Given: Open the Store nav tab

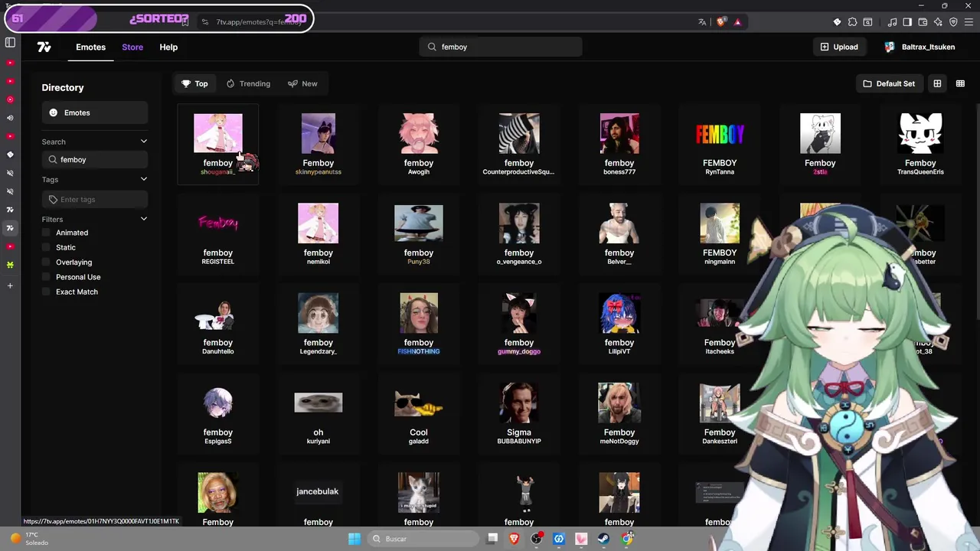Looking at the screenshot, I should point(132,47).
